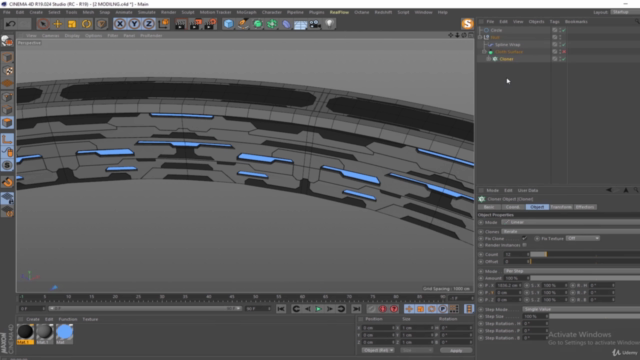The width and height of the screenshot is (640, 360).
Task: Select the Circle object in Object Manager
Action: click(x=496, y=30)
